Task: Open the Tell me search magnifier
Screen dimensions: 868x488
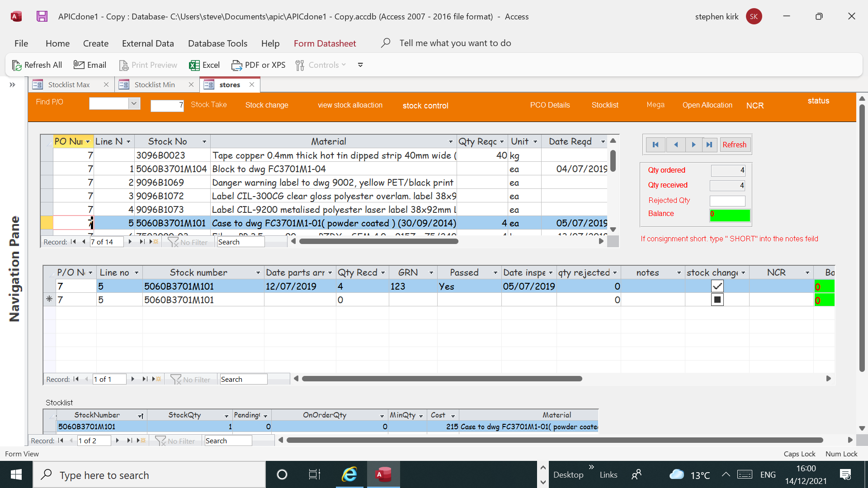Action: pyautogui.click(x=386, y=43)
